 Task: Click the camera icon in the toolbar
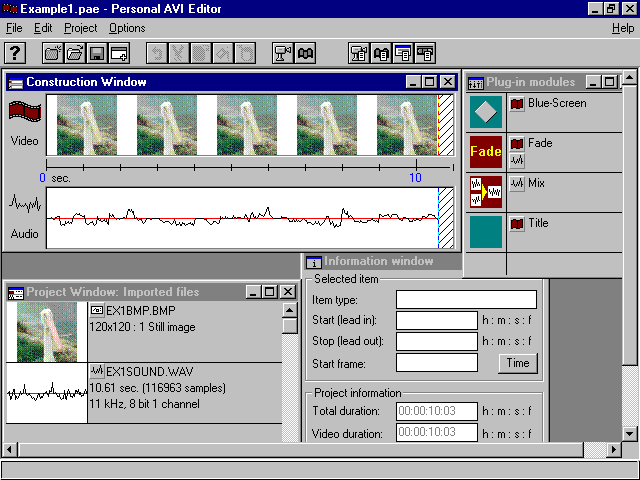pyautogui.click(x=283, y=53)
